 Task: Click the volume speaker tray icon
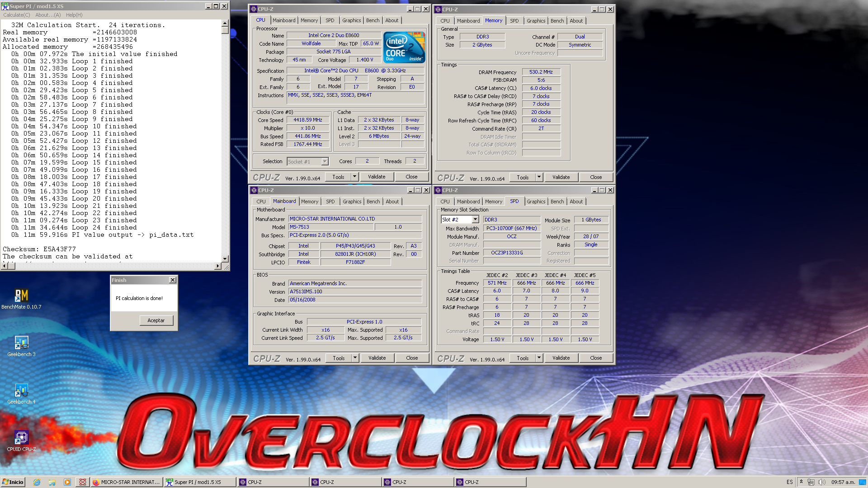click(x=821, y=482)
